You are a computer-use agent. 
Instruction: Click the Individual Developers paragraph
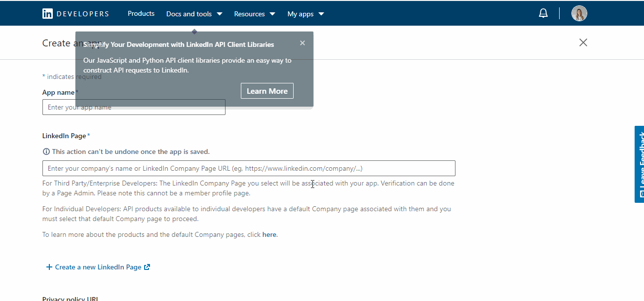click(247, 214)
